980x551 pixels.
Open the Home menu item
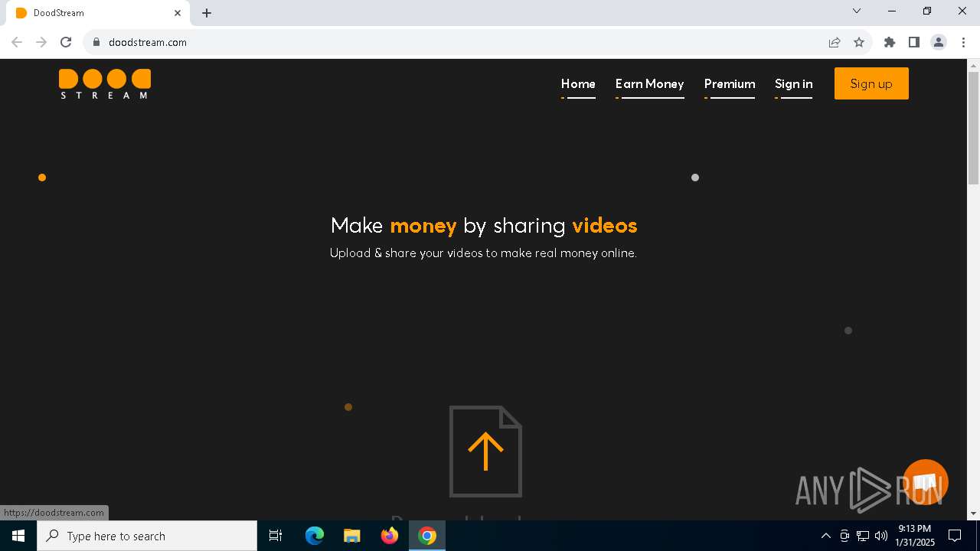[x=578, y=84]
